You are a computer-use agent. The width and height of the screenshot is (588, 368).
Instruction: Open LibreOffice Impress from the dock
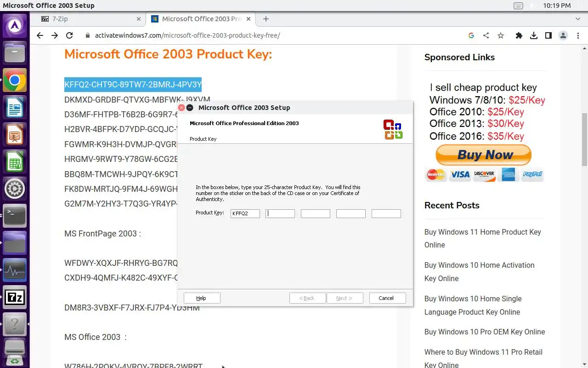click(15, 135)
